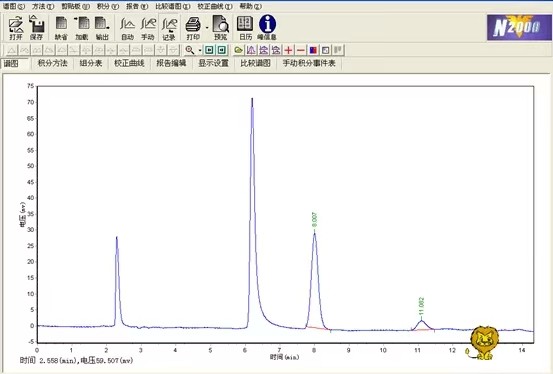The width and height of the screenshot is (553, 374).
Task: Show peak information via 峰信息 icon
Action: pos(267,28)
